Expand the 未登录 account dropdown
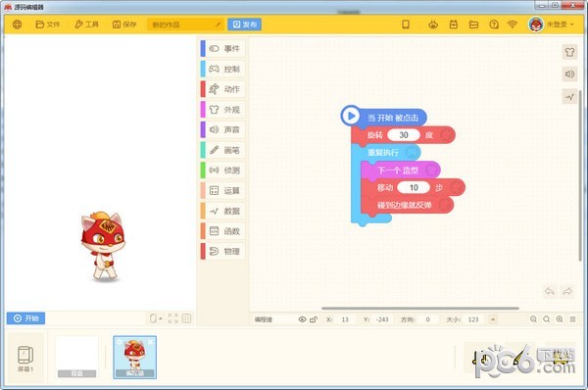This screenshot has height=390, width=588. (x=560, y=24)
